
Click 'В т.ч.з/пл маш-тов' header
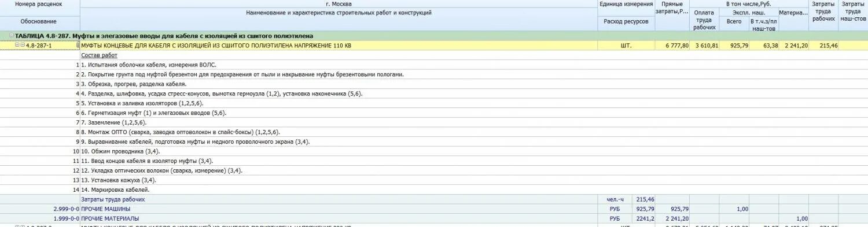coord(764,24)
